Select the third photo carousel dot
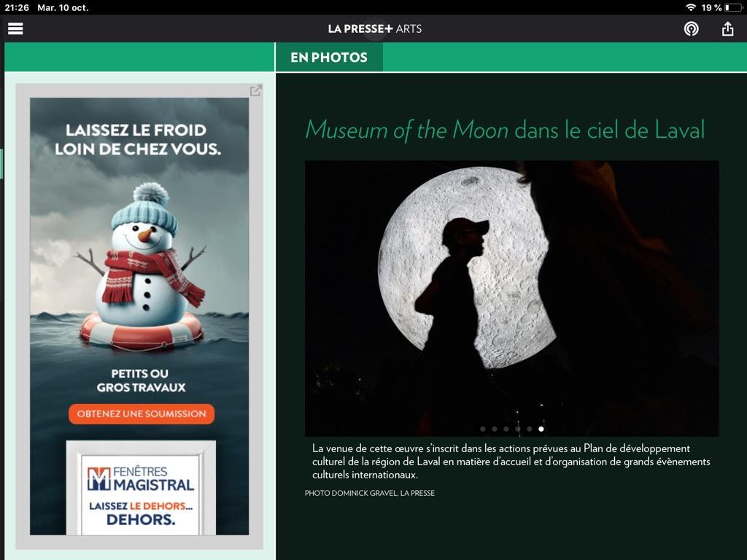The image size is (747, 560). pyautogui.click(x=506, y=429)
